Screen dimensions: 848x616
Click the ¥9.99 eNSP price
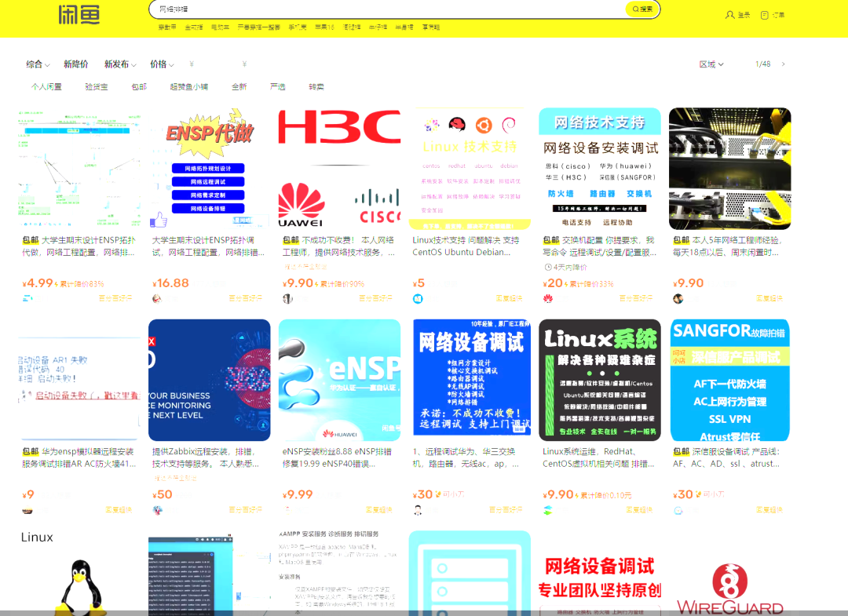pyautogui.click(x=298, y=494)
